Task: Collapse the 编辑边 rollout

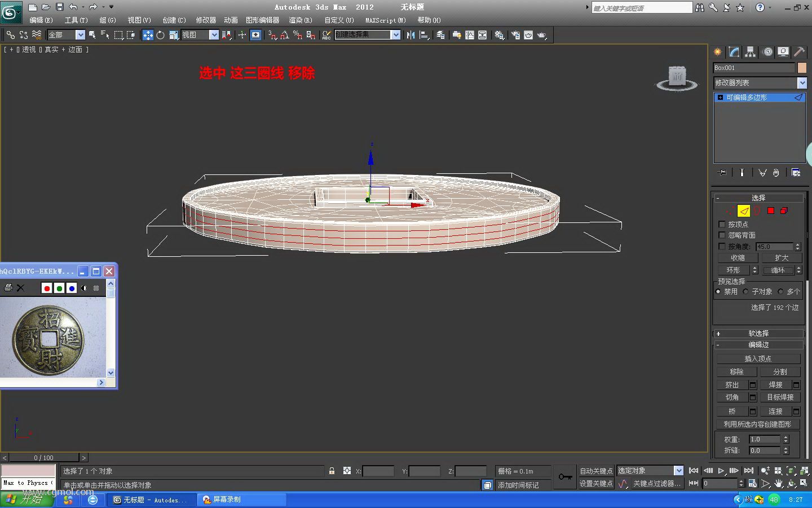Action: coord(758,345)
